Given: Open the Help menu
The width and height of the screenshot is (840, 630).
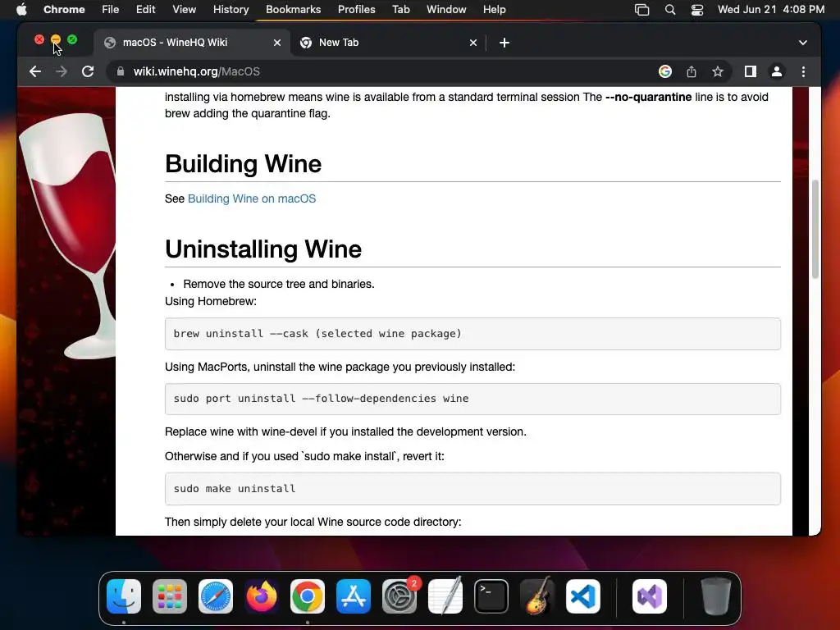Looking at the screenshot, I should (x=494, y=9).
